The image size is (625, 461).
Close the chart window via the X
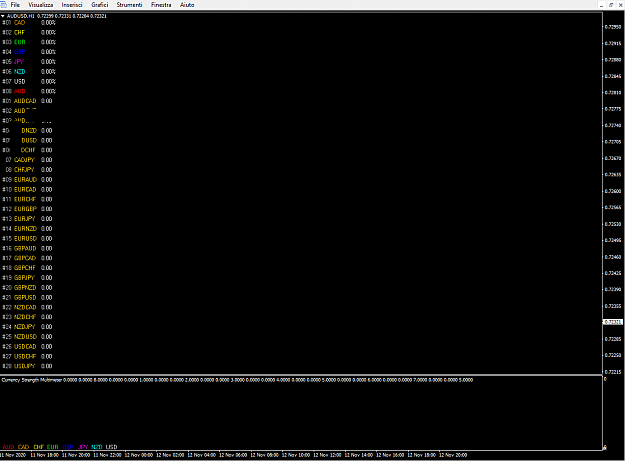click(x=621, y=5)
